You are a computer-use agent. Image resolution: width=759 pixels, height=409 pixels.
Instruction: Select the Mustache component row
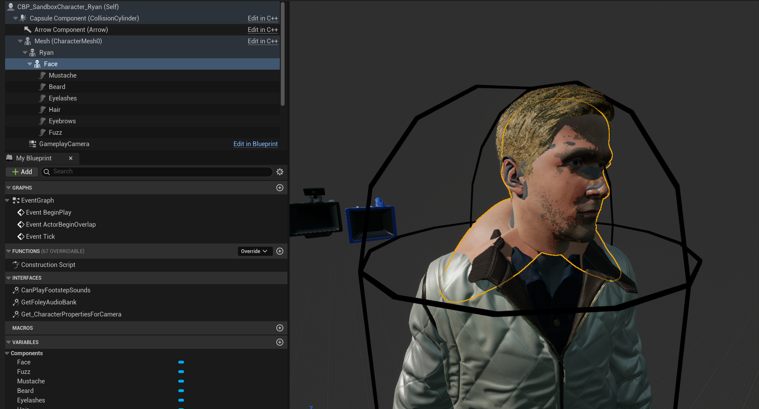(142, 76)
